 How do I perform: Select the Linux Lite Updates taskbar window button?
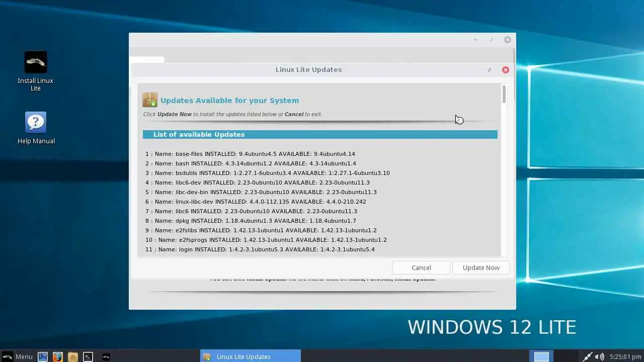251,356
